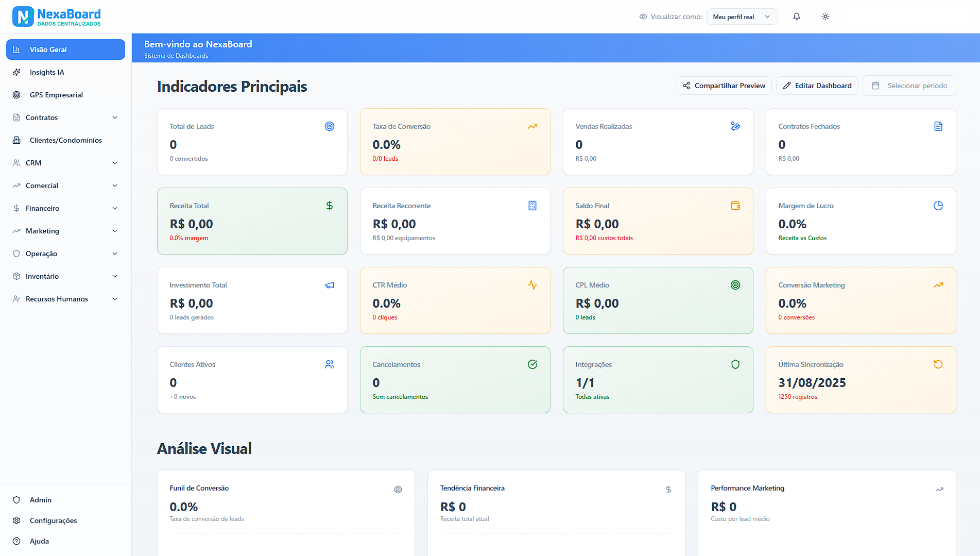Click the wallet icon on Saldo Final card
980x556 pixels.
tap(735, 205)
